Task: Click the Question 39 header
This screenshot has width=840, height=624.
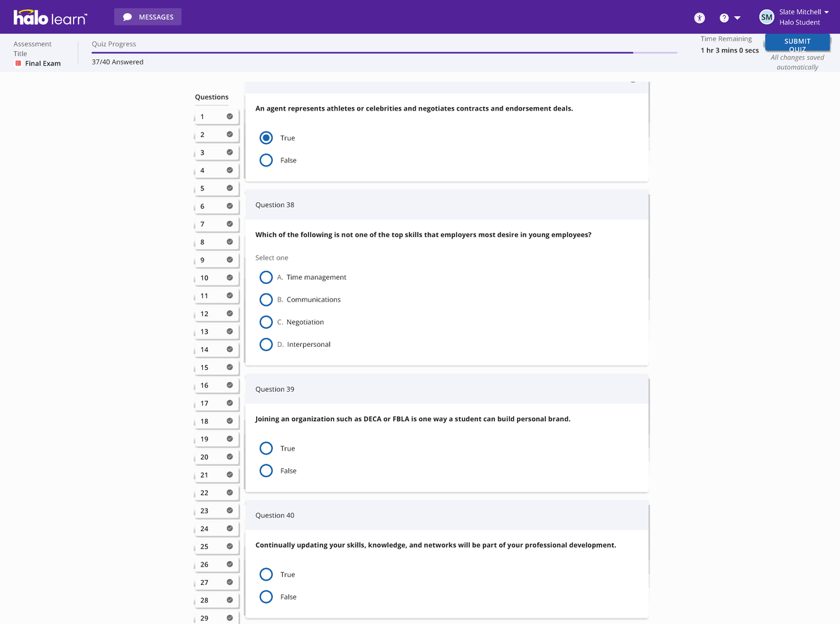Action: [446, 389]
